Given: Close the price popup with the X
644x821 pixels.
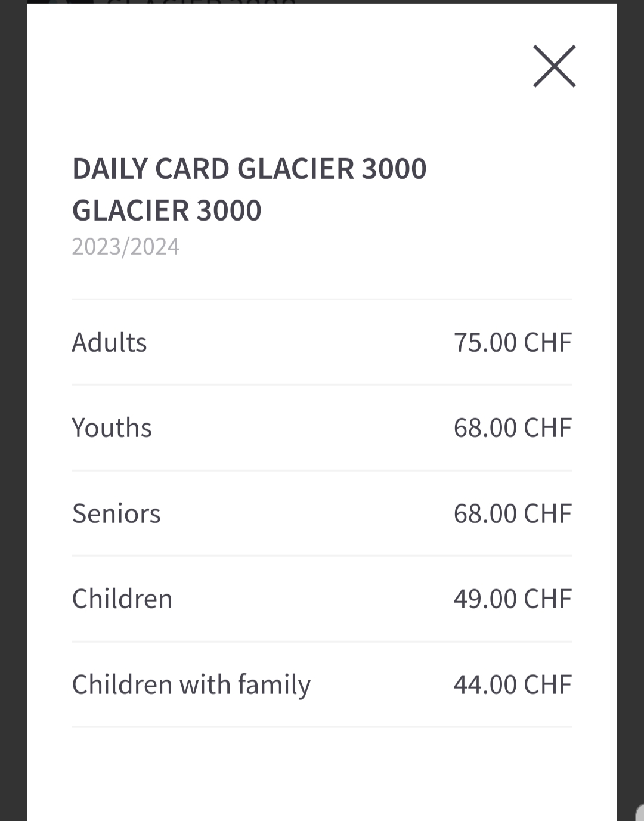Looking at the screenshot, I should [554, 66].
